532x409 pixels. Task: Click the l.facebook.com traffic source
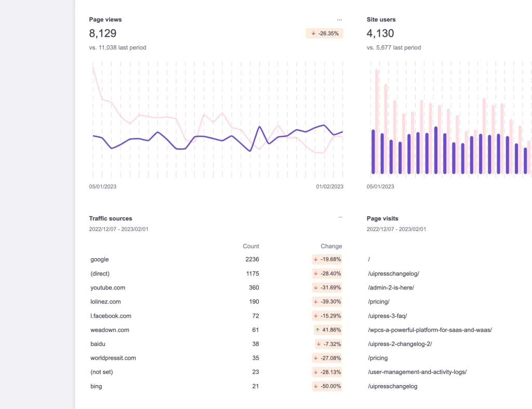click(x=111, y=316)
